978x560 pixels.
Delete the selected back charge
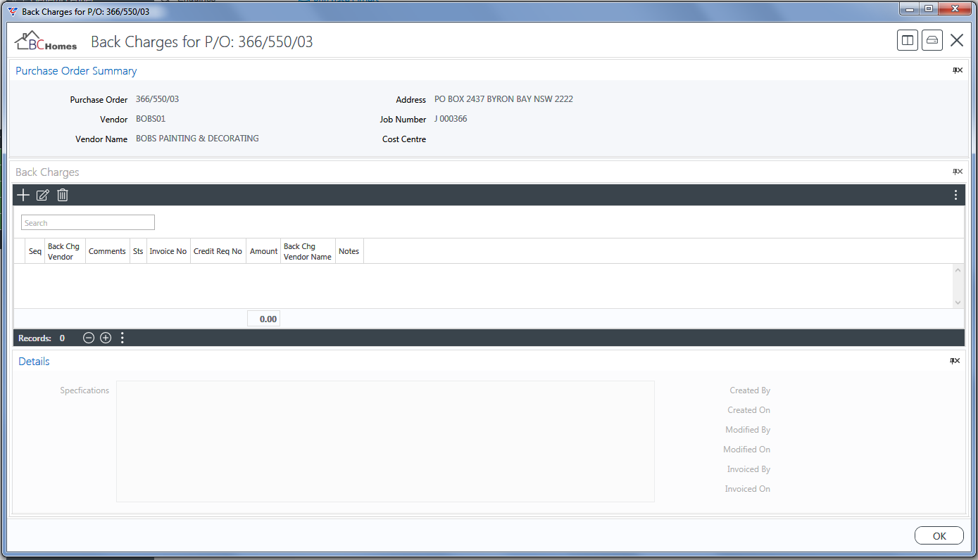click(63, 195)
